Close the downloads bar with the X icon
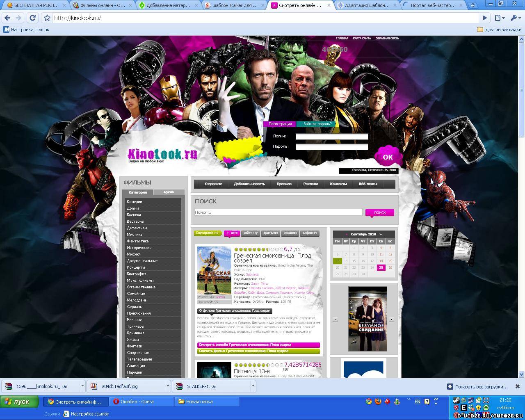 pyautogui.click(x=517, y=386)
